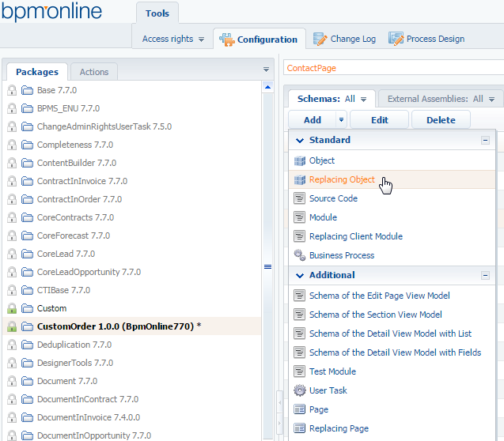Collapse the left panel splitter arrow
The image size is (504, 441).
pos(279,402)
